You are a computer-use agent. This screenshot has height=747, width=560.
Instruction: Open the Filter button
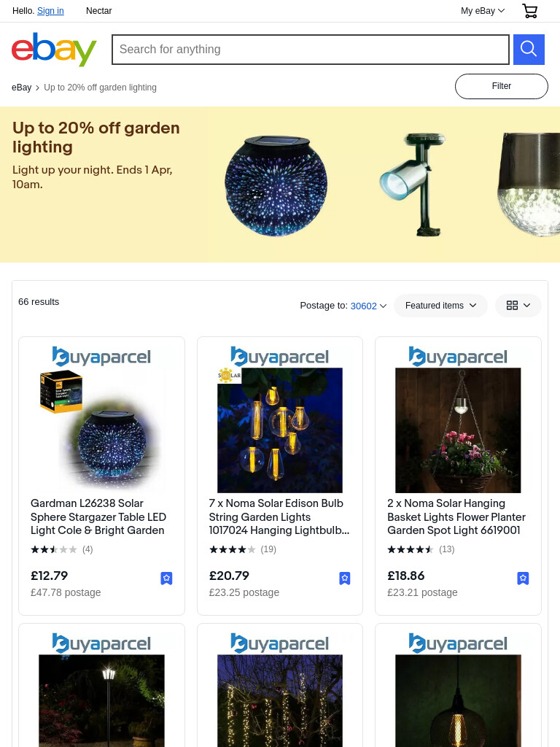tap(502, 86)
